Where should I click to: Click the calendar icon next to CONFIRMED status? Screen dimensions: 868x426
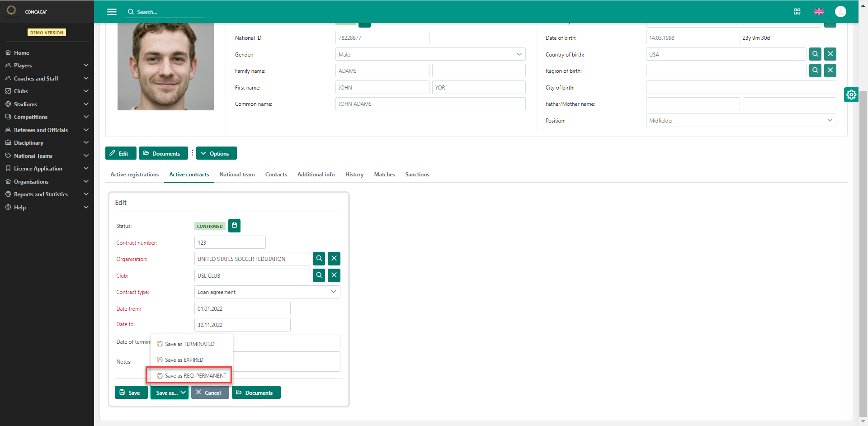(x=234, y=226)
